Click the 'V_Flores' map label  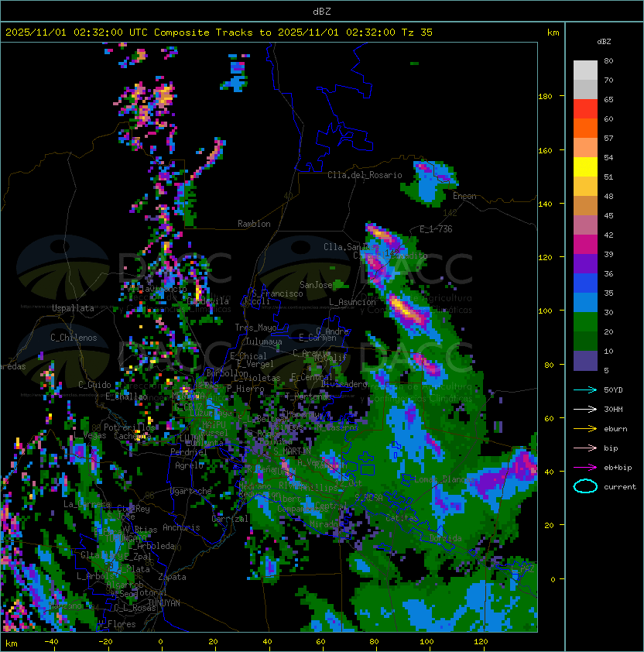117,624
